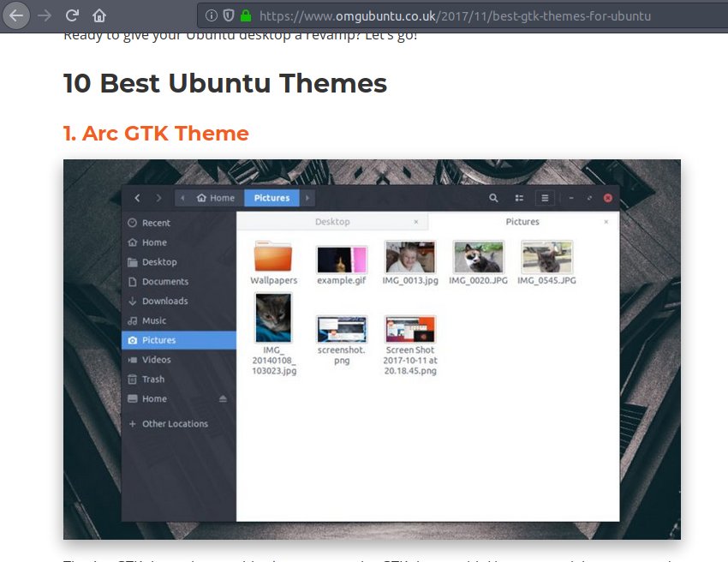Select the IMG_0020.JPG thumbnail
This screenshot has height=562, width=728.
click(478, 257)
